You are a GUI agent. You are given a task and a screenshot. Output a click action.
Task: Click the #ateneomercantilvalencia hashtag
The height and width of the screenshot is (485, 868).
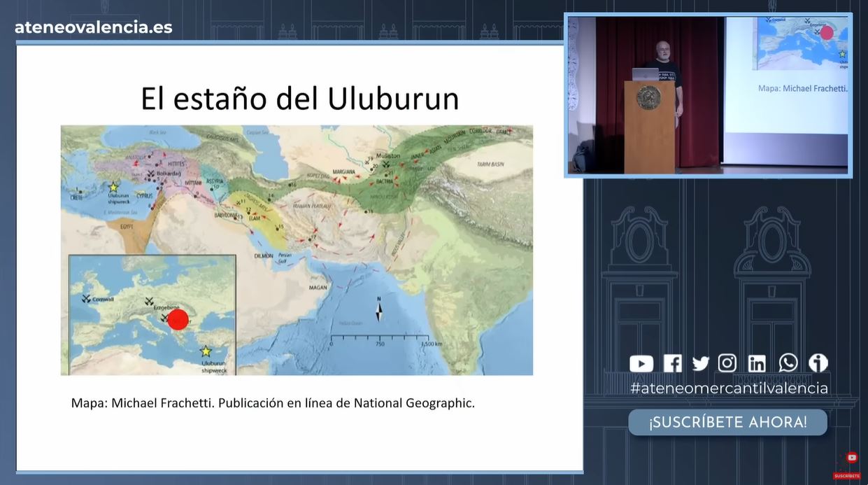(x=729, y=388)
